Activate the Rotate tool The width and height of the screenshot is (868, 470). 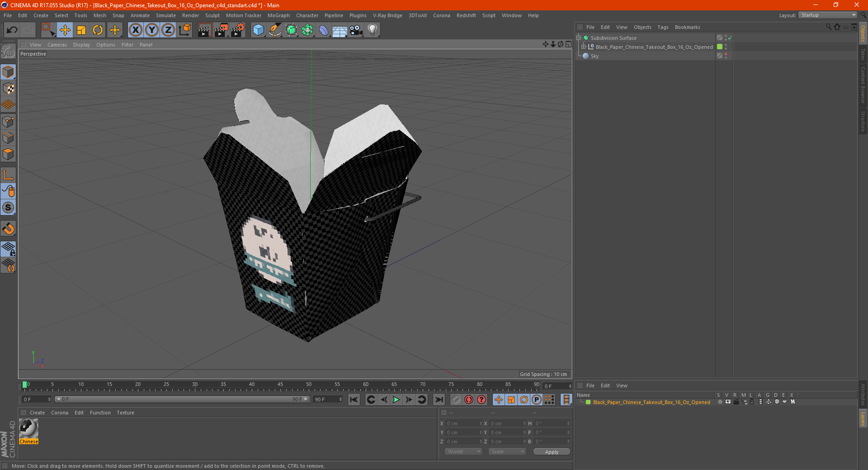click(98, 30)
